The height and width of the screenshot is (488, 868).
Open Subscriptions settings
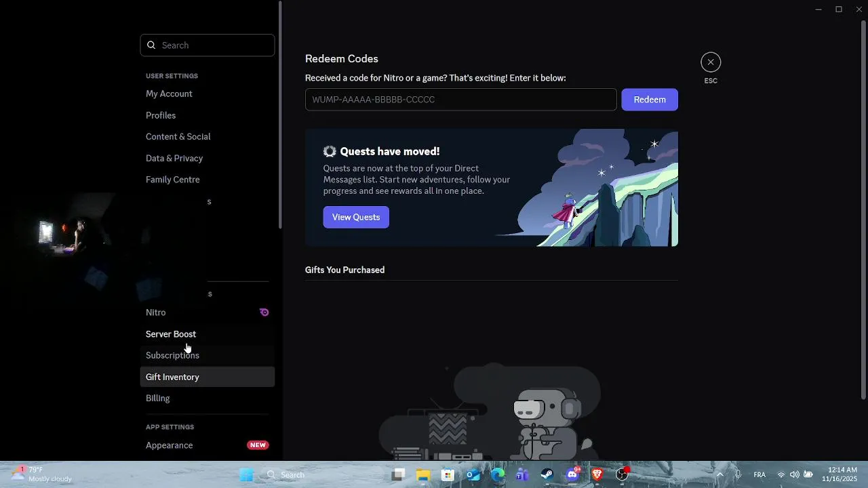(x=207, y=355)
